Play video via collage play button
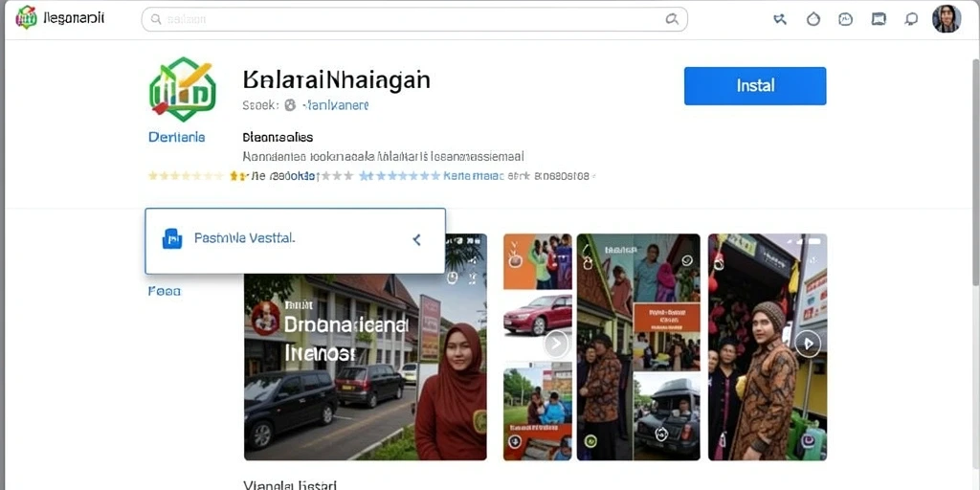 [556, 344]
